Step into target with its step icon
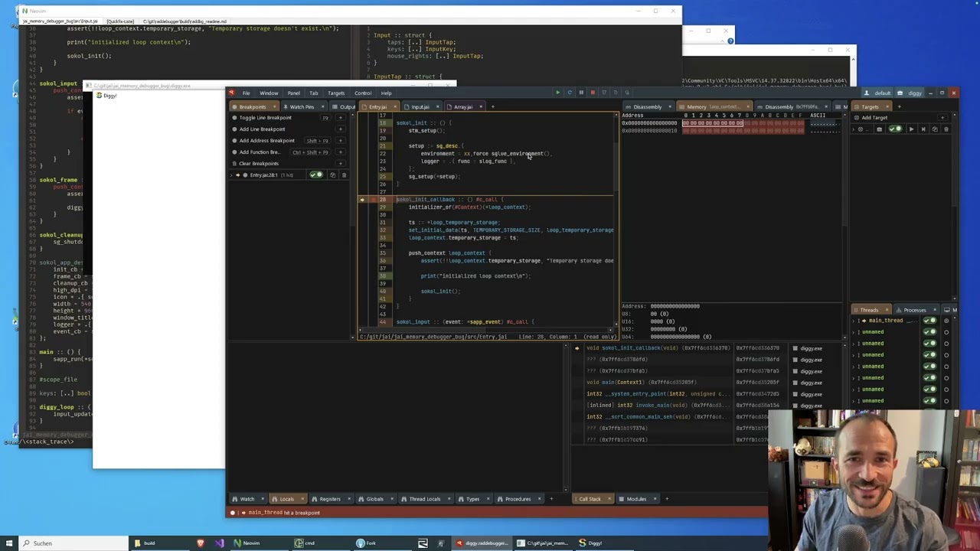 923,129
